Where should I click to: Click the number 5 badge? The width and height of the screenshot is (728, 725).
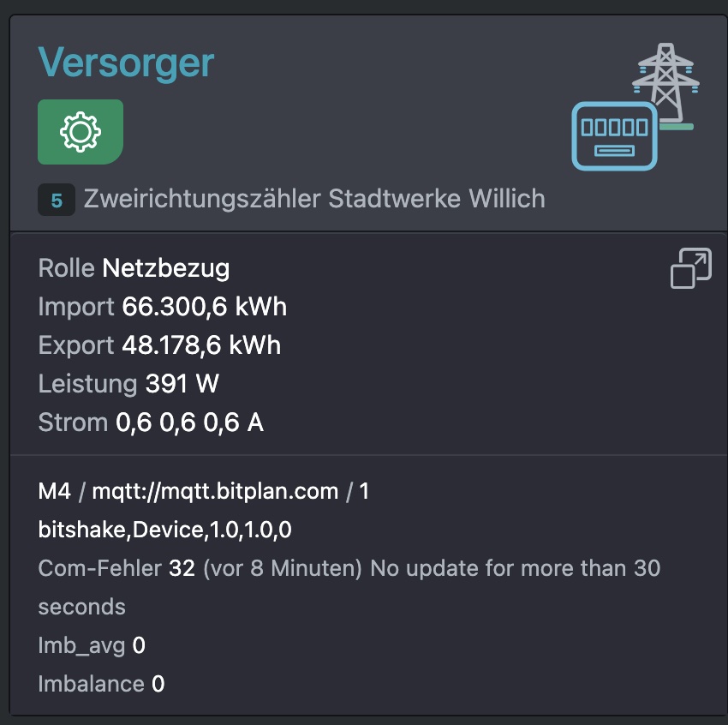pos(57,201)
